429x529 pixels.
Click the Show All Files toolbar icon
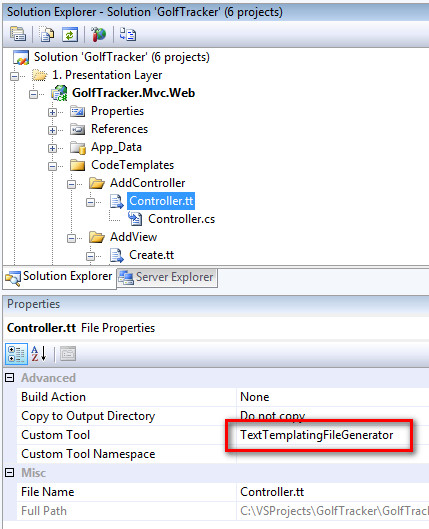click(46, 34)
